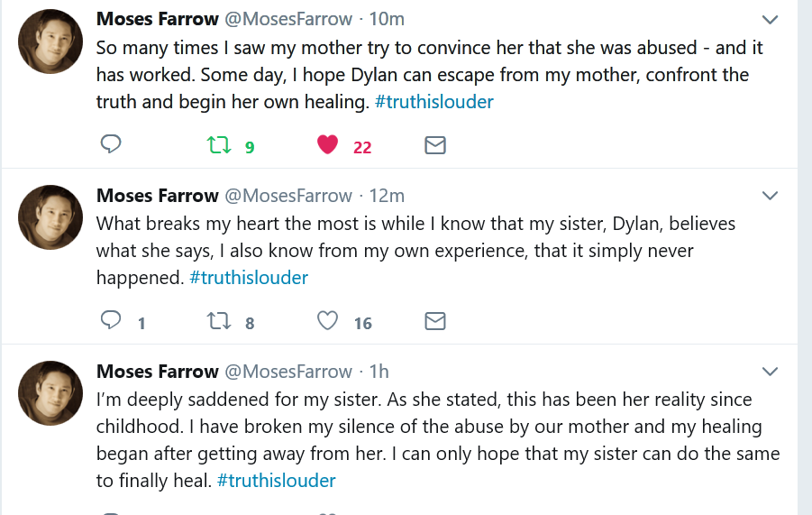Unlike the tweet with 22 likes
The width and height of the screenshot is (812, 515).
coord(328,144)
